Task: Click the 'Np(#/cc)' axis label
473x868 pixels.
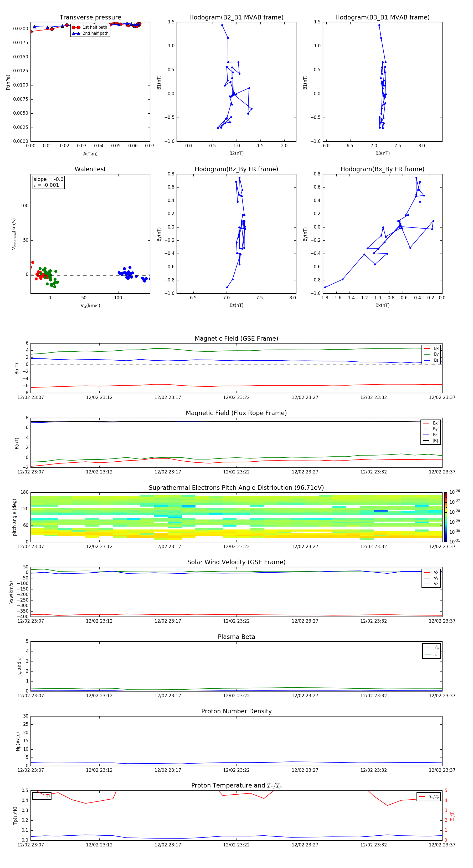Action: pos(18,741)
